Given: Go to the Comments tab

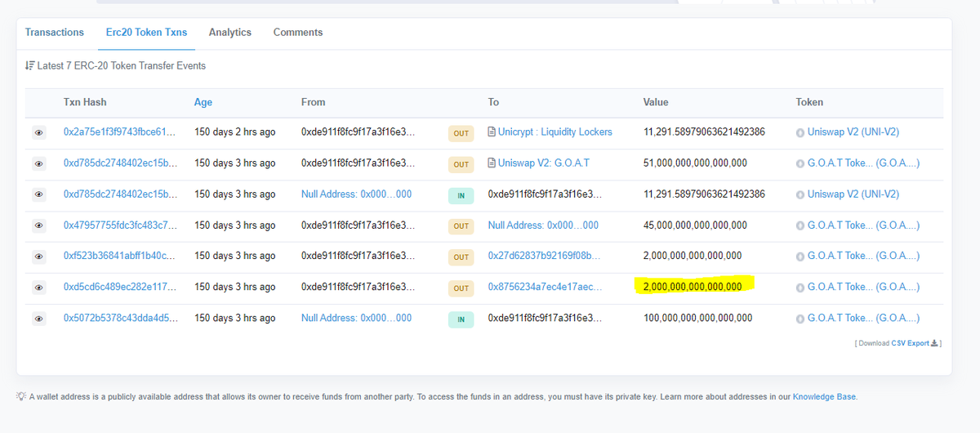Looking at the screenshot, I should click(298, 33).
